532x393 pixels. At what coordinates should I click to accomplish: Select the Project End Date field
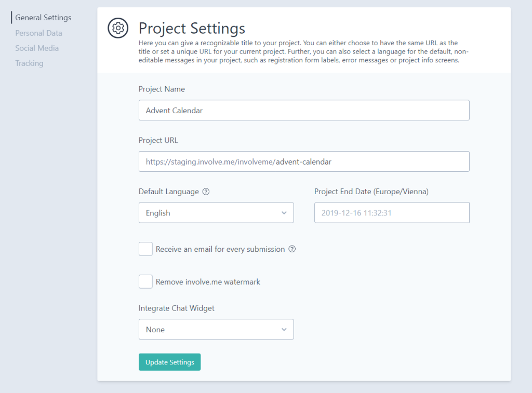(x=392, y=213)
